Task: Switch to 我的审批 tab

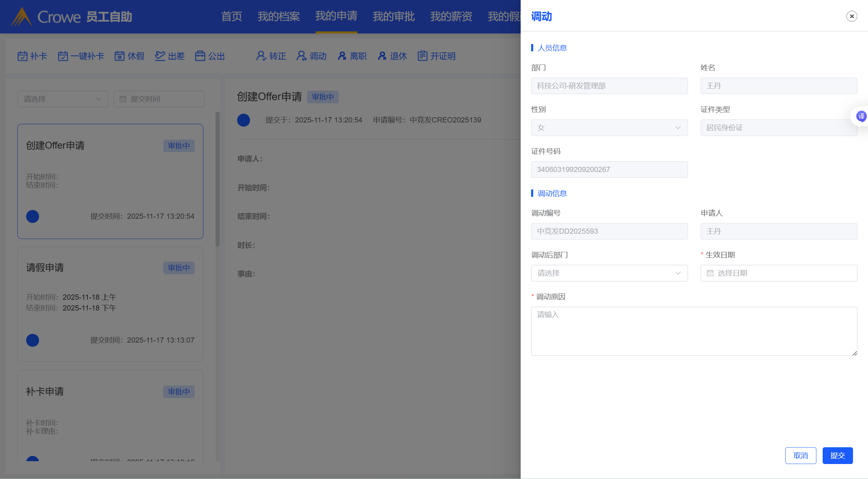Action: tap(394, 16)
